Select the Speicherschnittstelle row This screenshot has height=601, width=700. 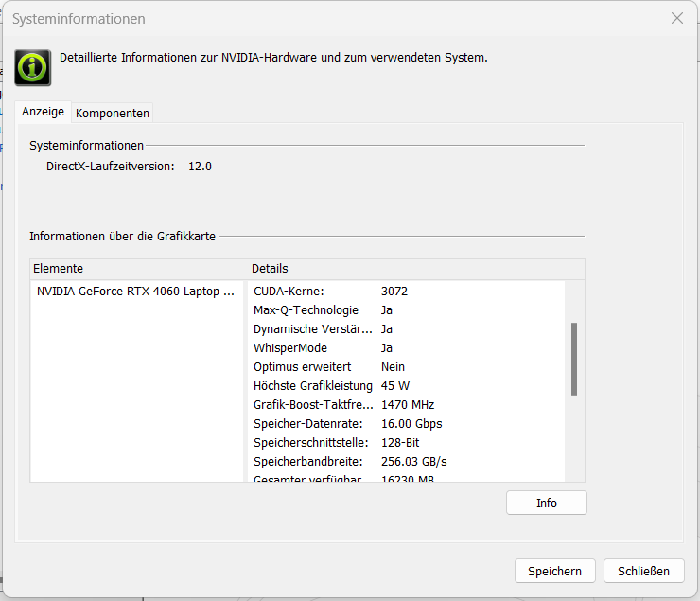[331, 443]
